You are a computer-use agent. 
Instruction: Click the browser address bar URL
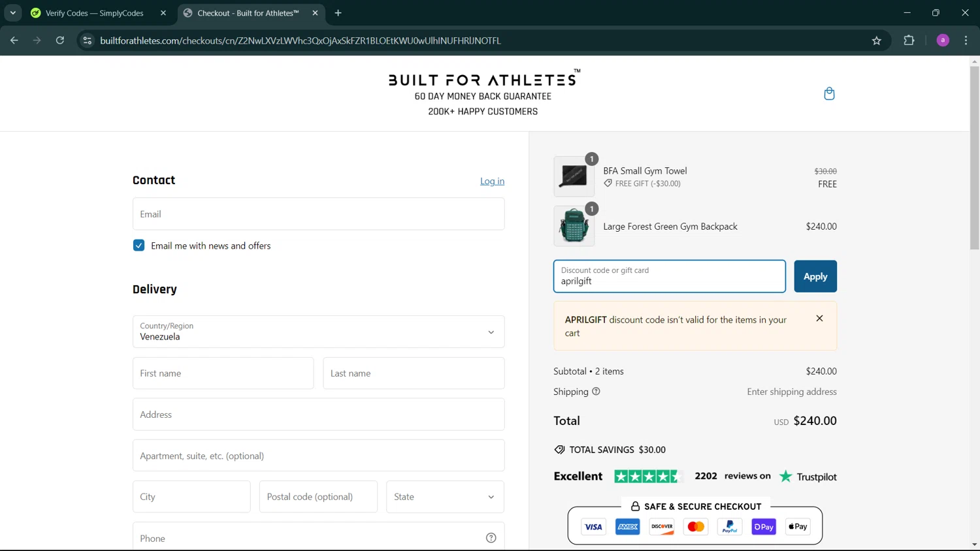301,40
